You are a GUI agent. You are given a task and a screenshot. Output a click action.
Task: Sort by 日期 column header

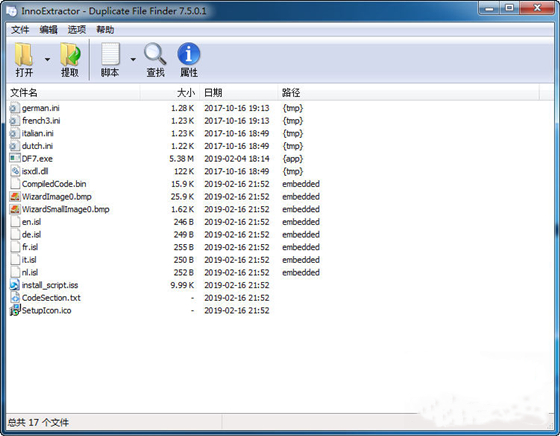[239, 93]
